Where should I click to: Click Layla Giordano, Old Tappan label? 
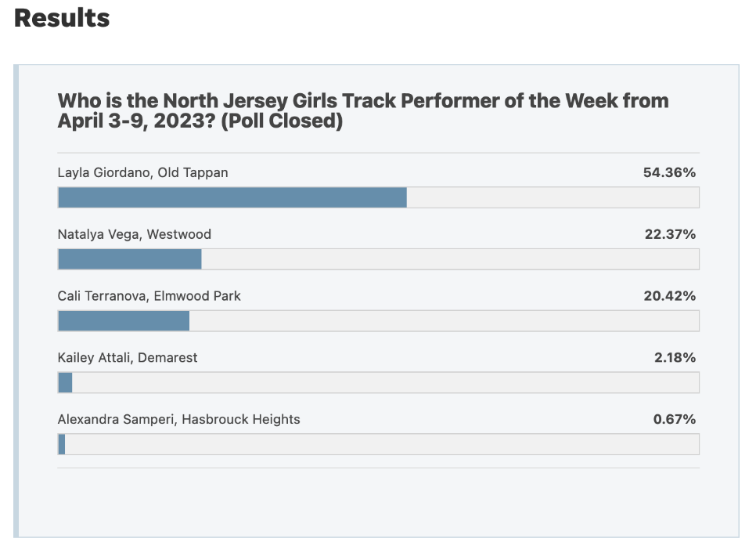point(142,172)
